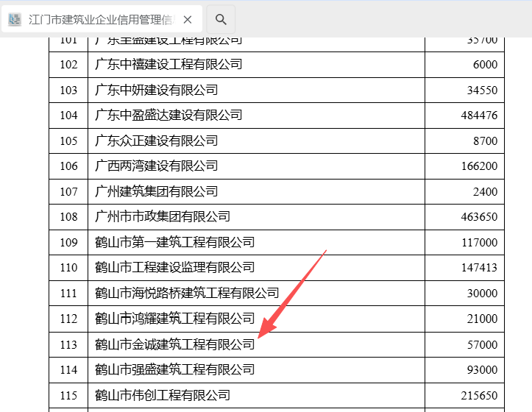Close the 江门市建筑业企业信用管理 tab
The height and width of the screenshot is (412, 532).
pyautogui.click(x=188, y=20)
